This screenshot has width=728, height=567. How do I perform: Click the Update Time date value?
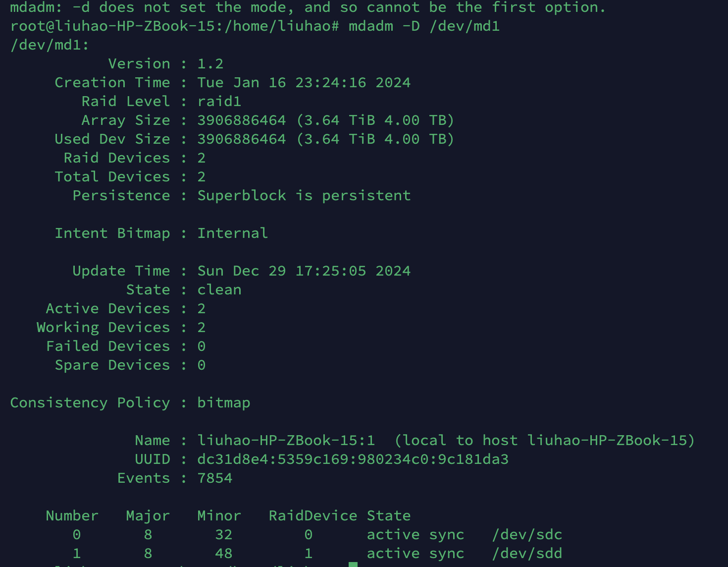(x=304, y=271)
